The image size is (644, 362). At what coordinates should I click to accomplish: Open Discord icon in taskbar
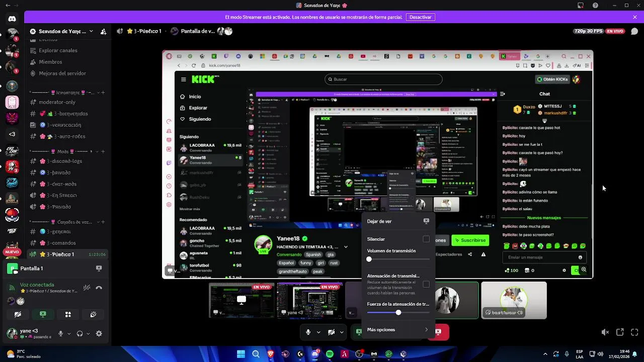point(315,354)
